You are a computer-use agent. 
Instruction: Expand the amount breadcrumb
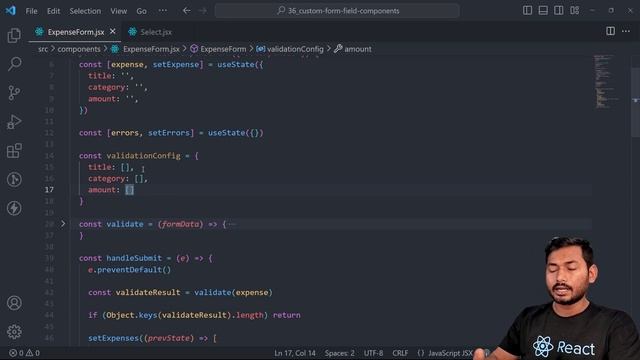tap(353, 49)
